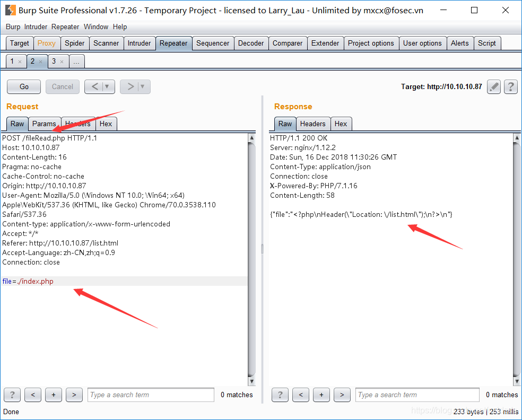Screen dimensions: 522x420
Task: Select Repeater tab 3
Action: pos(54,61)
